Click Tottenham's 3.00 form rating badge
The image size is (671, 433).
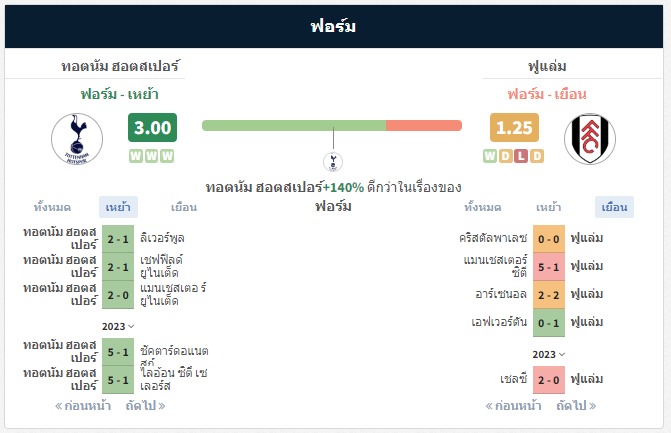152,128
